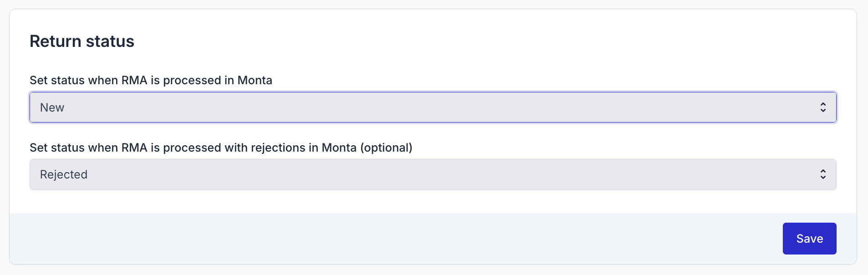Click the selected value 'Rejected'
Image resolution: width=868 pixels, height=275 pixels.
pos(64,175)
